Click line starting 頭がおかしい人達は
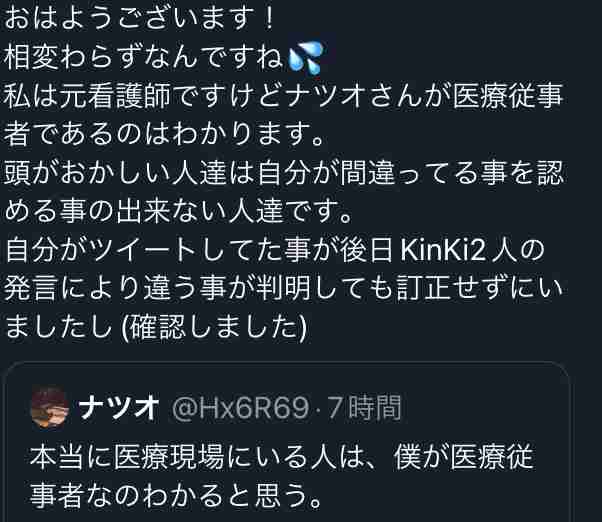 tap(283, 173)
